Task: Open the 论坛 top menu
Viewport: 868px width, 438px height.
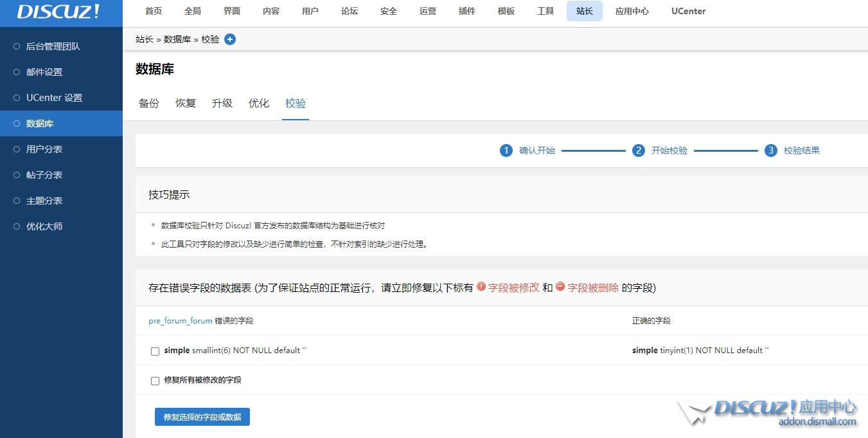Action: pos(350,11)
